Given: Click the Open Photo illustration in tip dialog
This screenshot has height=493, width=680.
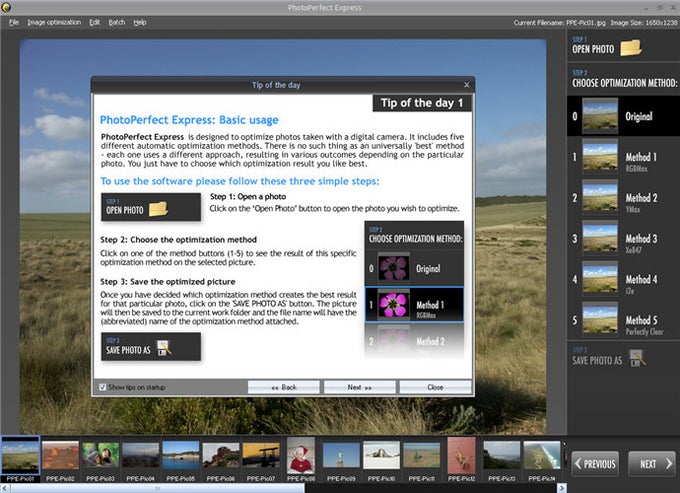Looking at the screenshot, I should (x=151, y=207).
